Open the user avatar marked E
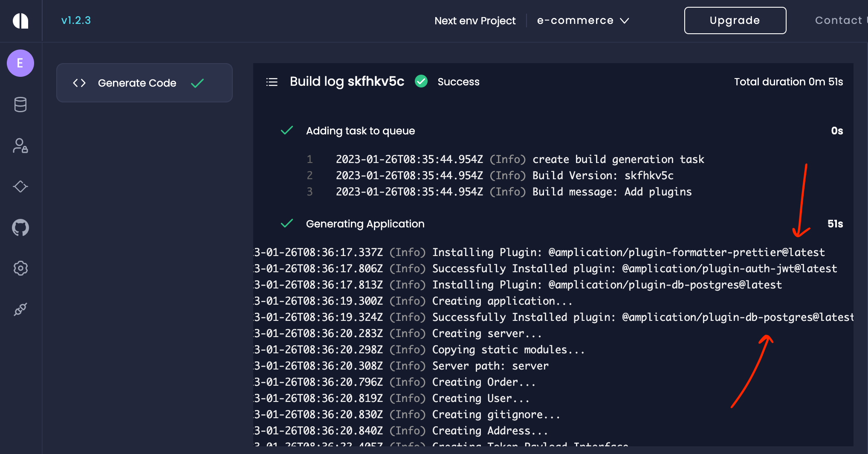The height and width of the screenshot is (454, 868). [x=20, y=63]
